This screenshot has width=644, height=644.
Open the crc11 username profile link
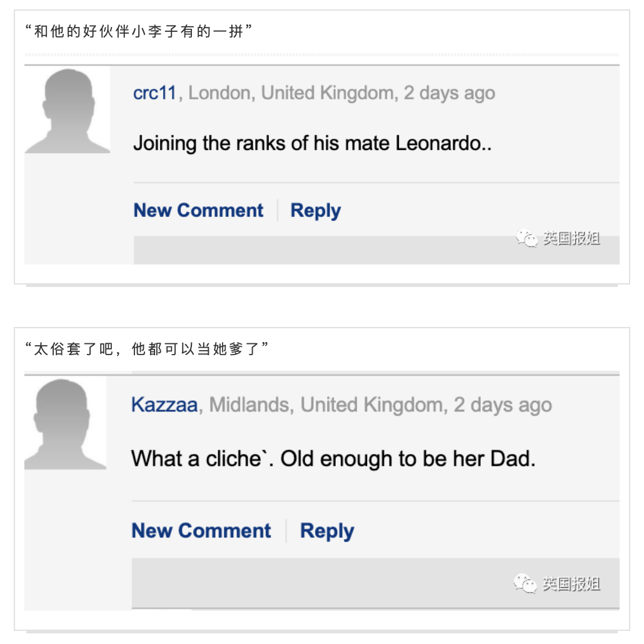coord(155,93)
